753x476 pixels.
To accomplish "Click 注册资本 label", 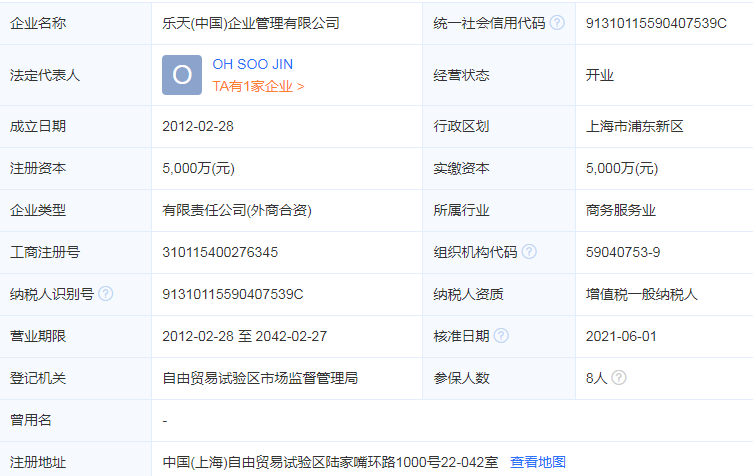I will (38, 168).
